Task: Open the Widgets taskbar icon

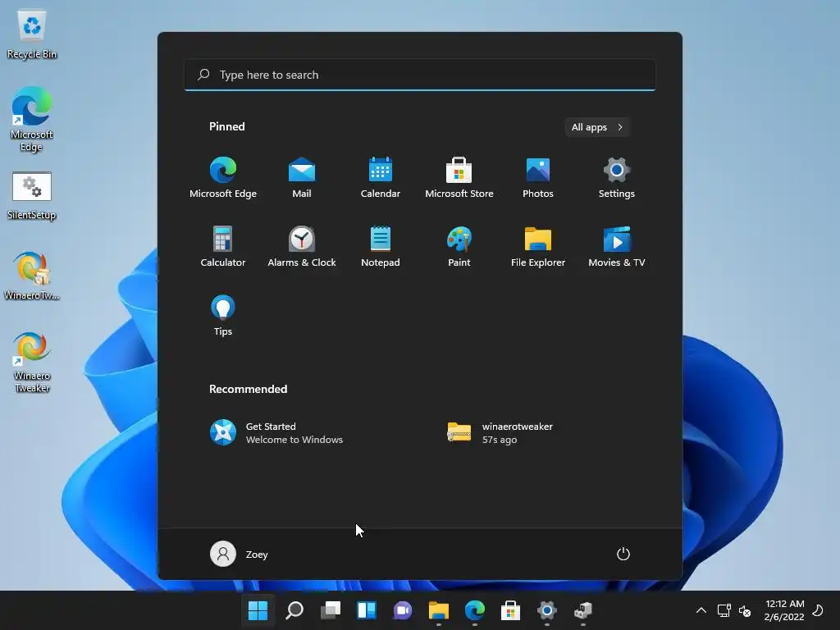Action: (x=367, y=610)
